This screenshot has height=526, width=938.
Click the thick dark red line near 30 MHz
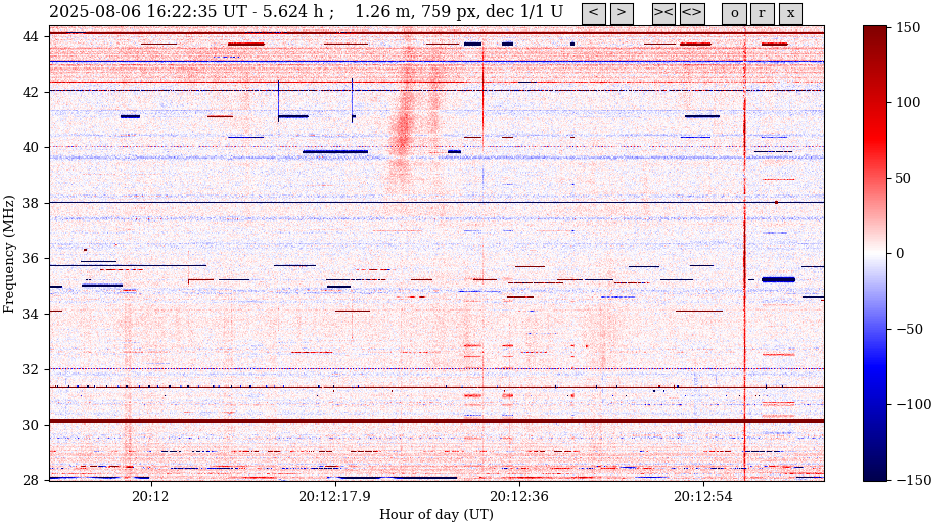coord(436,421)
